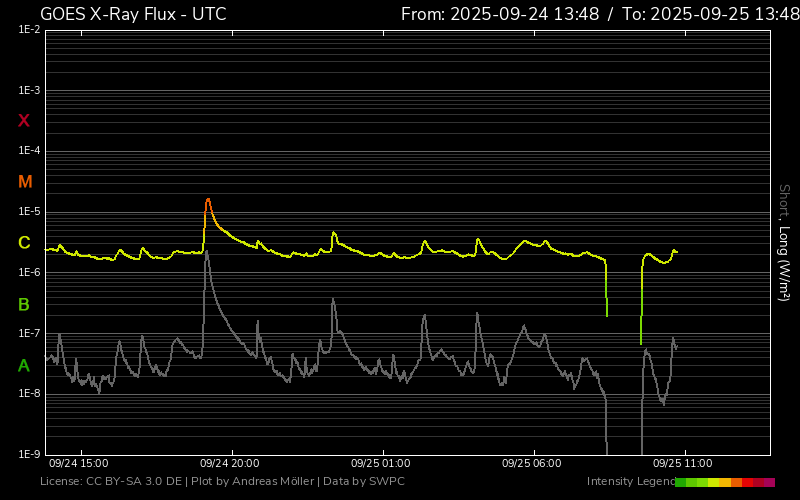800x500 pixels.
Task: Click the Short, Long (W/m²) axis label
Action: click(784, 242)
